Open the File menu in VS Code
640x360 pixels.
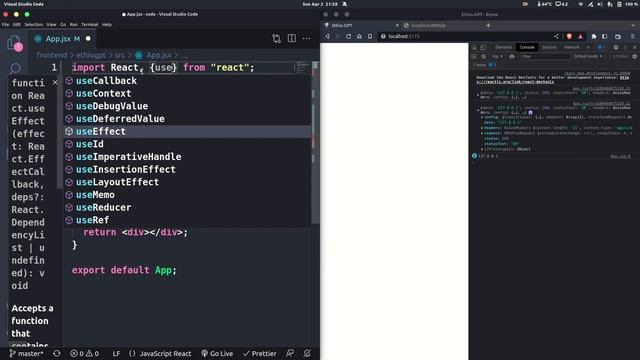coord(5,24)
